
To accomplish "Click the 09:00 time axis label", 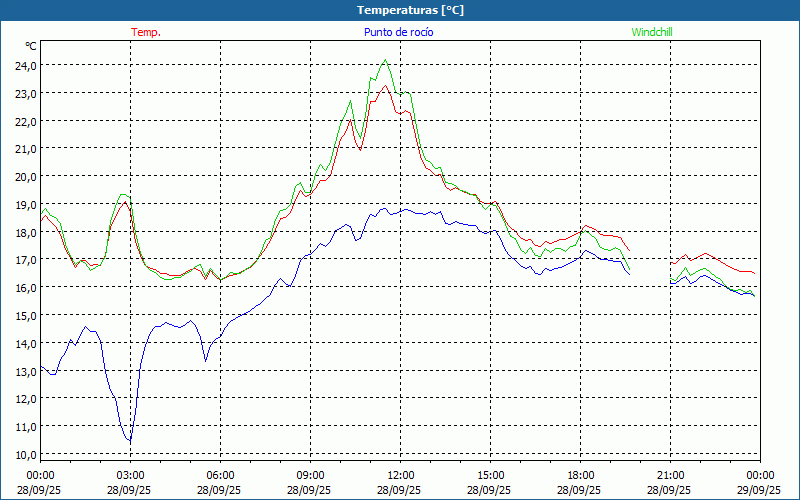I will pos(310,475).
